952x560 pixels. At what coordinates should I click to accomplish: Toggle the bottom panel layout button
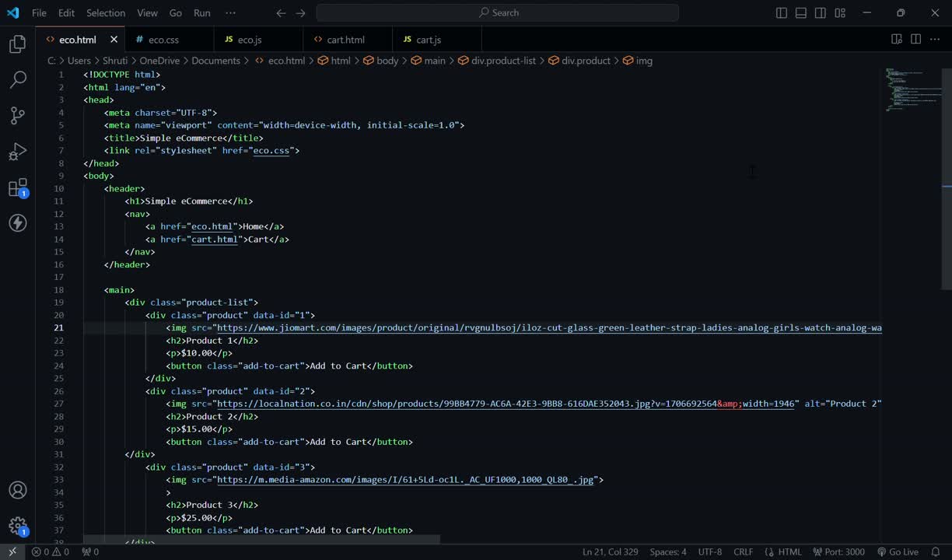point(801,13)
